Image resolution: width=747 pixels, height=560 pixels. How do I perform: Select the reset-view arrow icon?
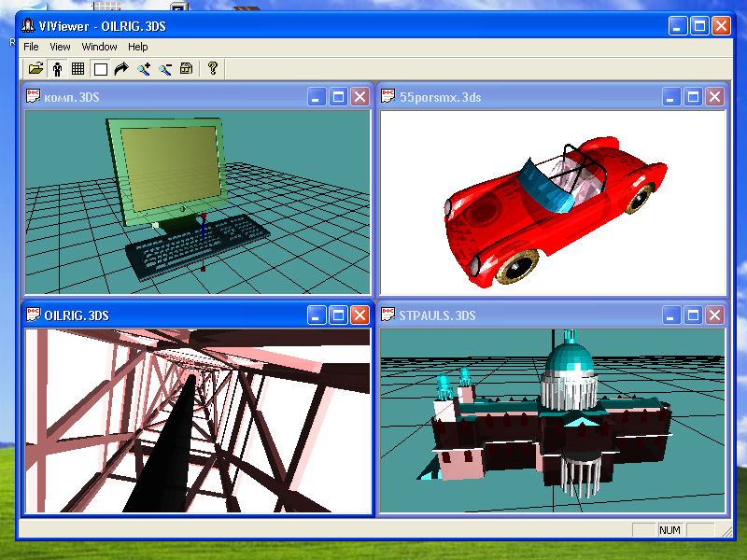[121, 67]
